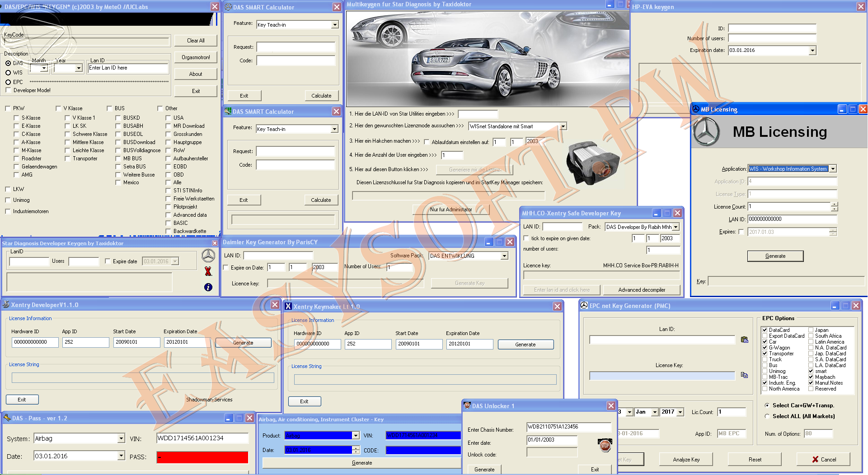Click Analyze Key in EPC net Key Generator

click(686, 460)
